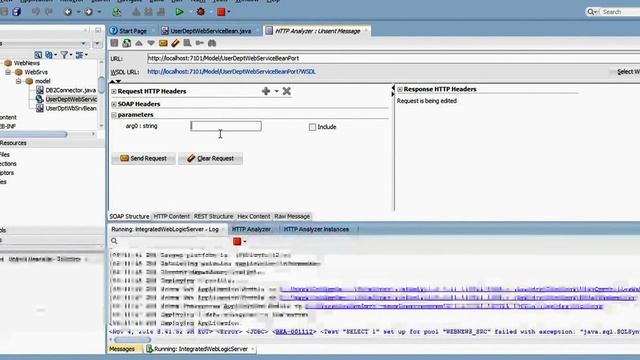Open the Hex Content tab
The height and width of the screenshot is (360, 640).
pyautogui.click(x=253, y=216)
